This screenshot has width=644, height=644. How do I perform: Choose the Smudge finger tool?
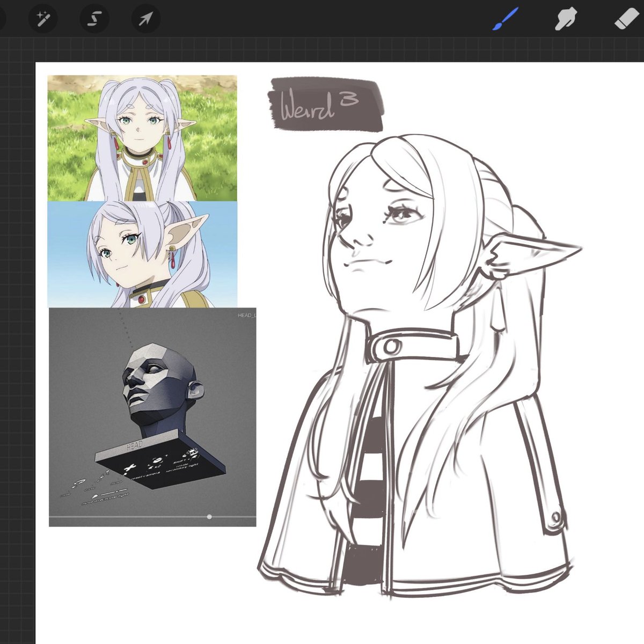pos(565,20)
